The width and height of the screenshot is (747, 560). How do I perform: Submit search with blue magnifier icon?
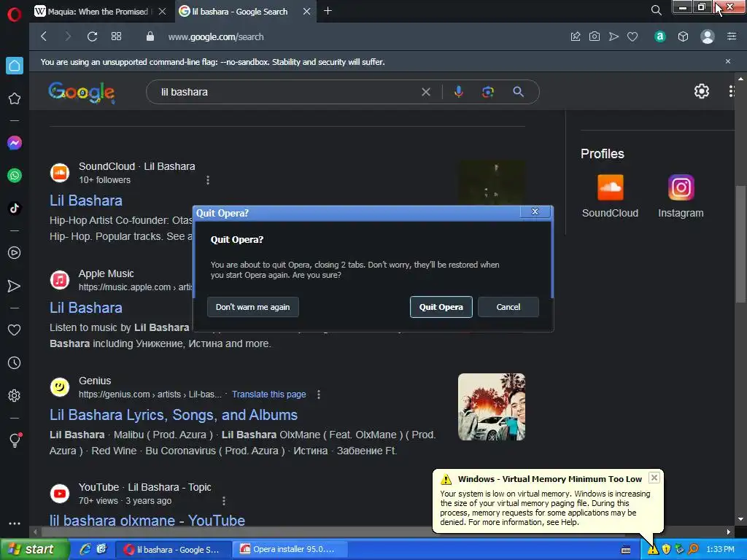[519, 92]
